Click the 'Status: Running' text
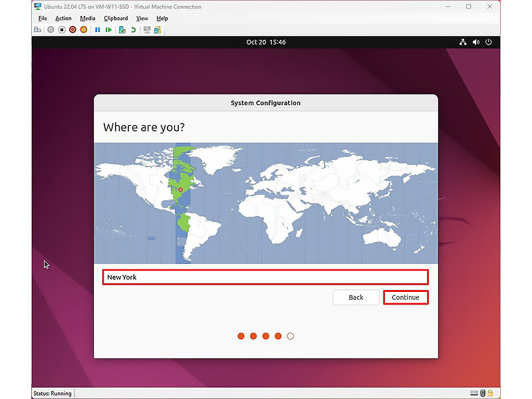 click(53, 394)
